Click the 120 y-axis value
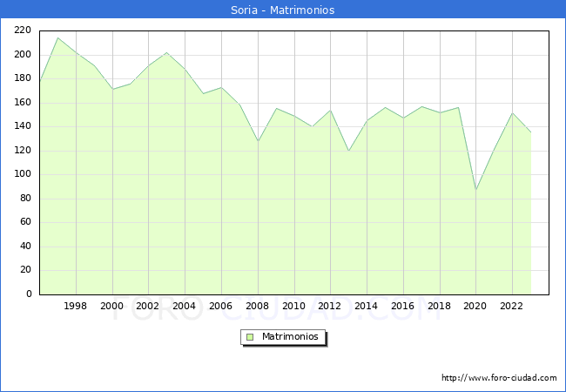The height and width of the screenshot is (392, 566). tap(23, 151)
